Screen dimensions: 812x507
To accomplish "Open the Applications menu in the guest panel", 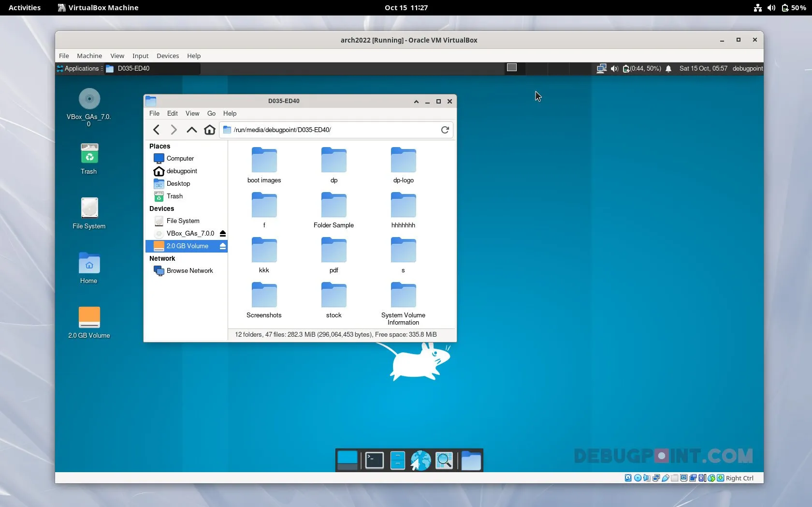I will click(x=79, y=69).
